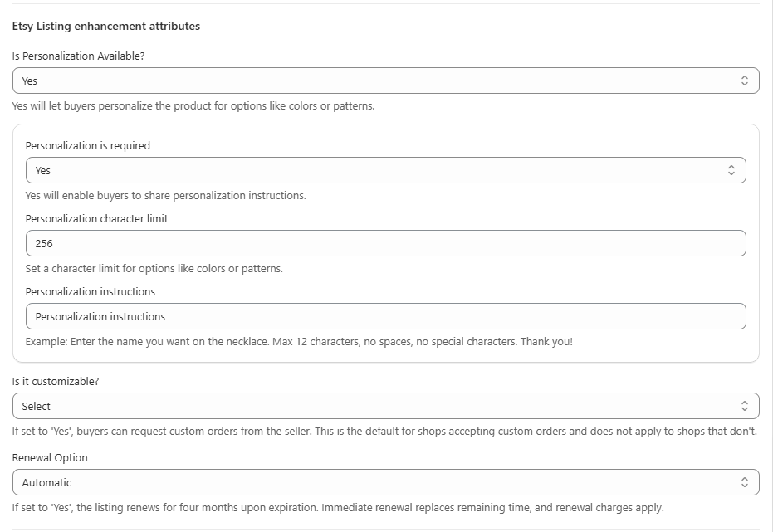Focus the Personalization character limit field showing 256
This screenshot has height=532, width=773.
click(x=385, y=243)
